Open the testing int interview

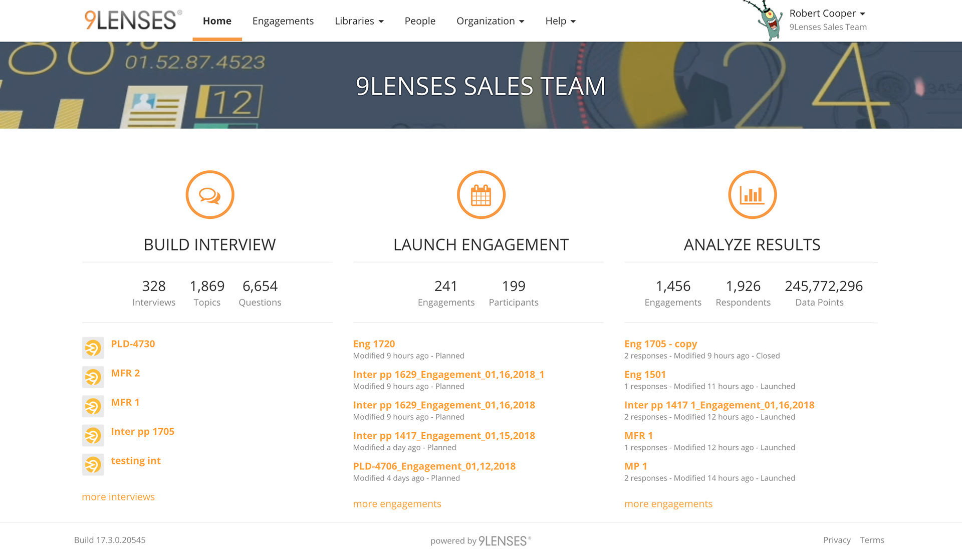click(x=136, y=460)
